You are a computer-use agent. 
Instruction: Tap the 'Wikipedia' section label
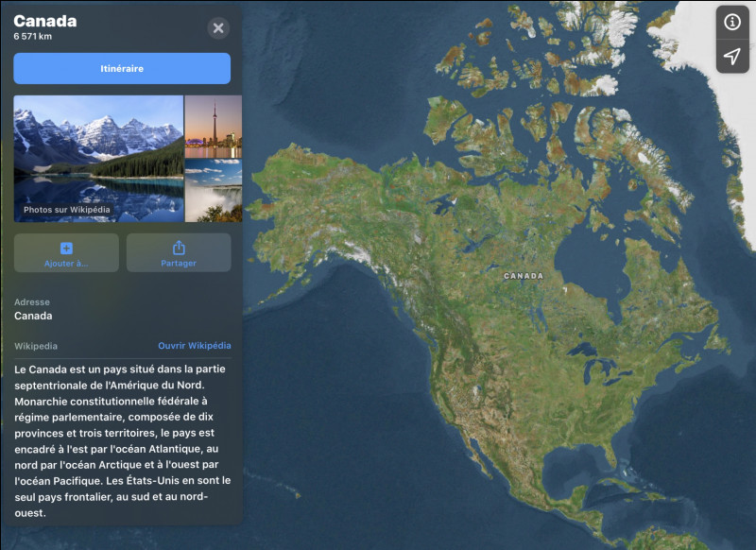pos(36,346)
